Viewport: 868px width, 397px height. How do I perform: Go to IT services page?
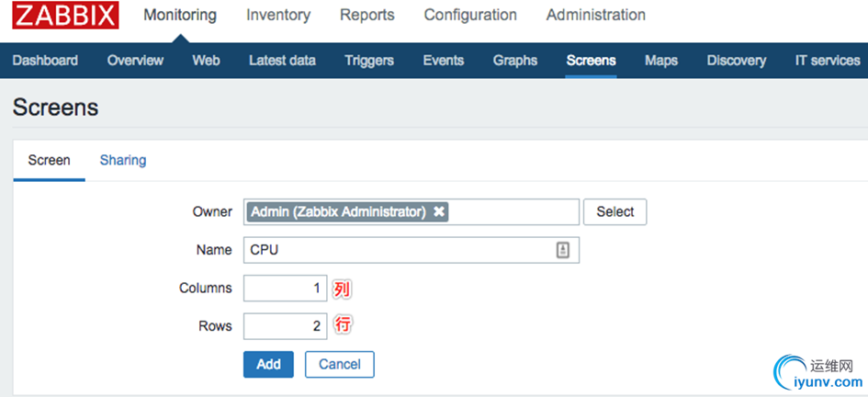(827, 61)
